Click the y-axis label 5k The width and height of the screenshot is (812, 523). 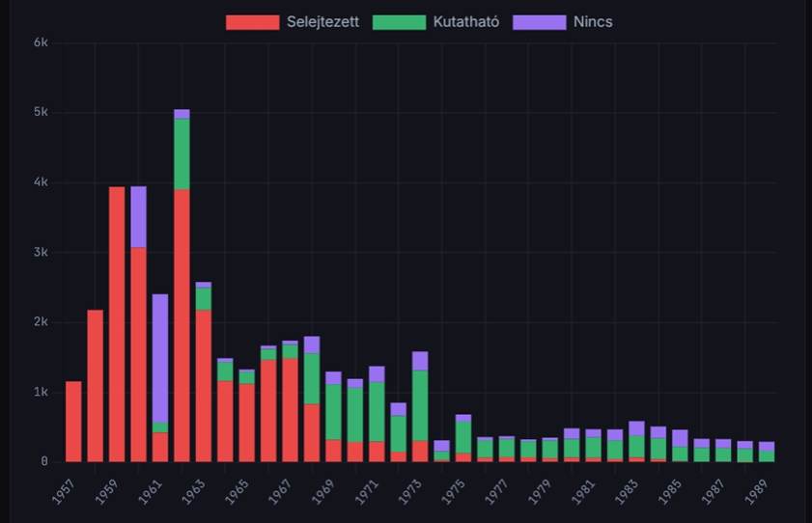[41, 112]
